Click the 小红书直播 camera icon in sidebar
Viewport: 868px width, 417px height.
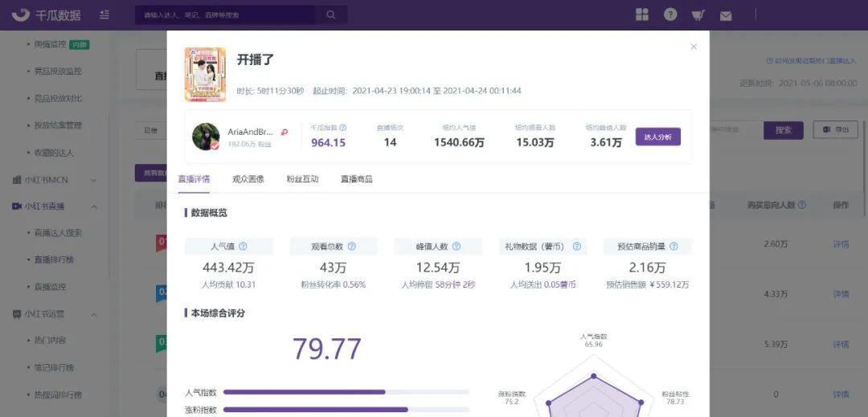(x=17, y=206)
